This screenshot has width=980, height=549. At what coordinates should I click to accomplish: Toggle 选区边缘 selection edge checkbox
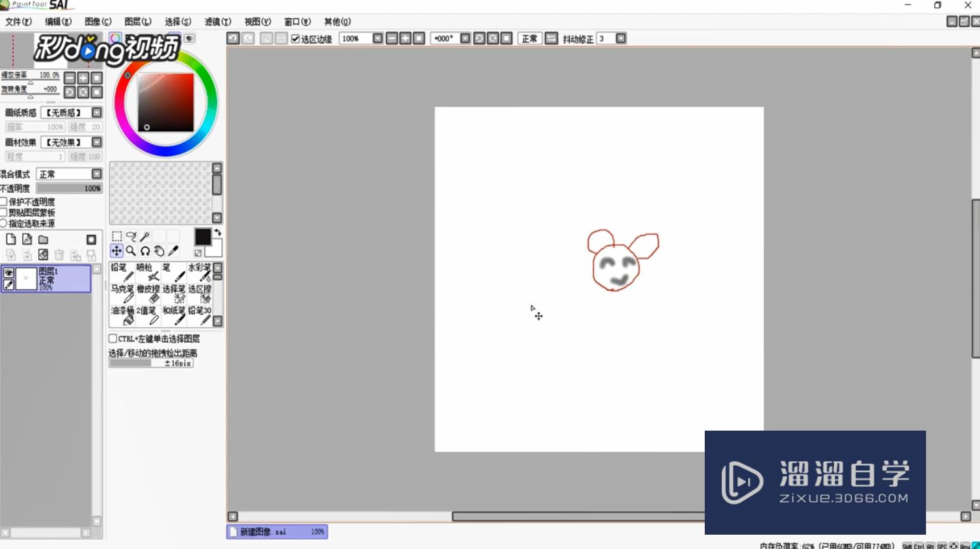click(295, 39)
